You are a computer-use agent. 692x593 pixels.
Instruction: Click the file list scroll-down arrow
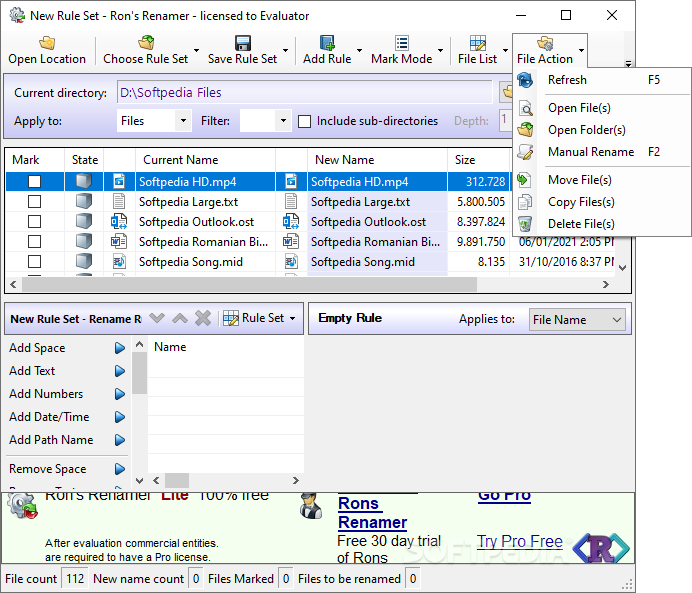click(623, 268)
